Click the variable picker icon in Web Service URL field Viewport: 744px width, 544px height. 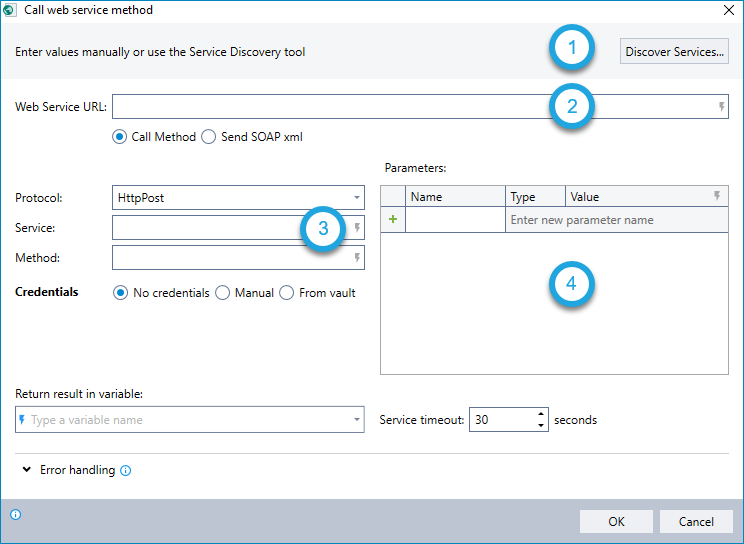721,107
